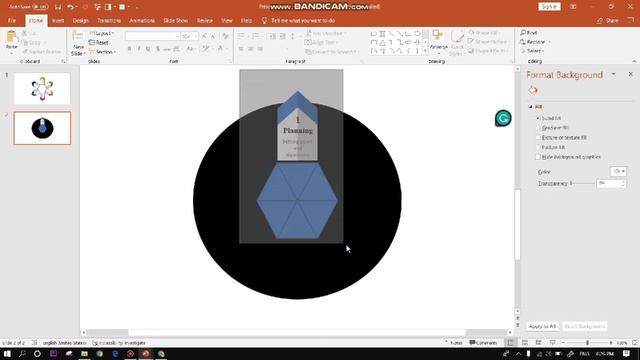Image resolution: width=640 pixels, height=360 pixels.
Task: Switch to the Insert tab
Action: [58, 20]
